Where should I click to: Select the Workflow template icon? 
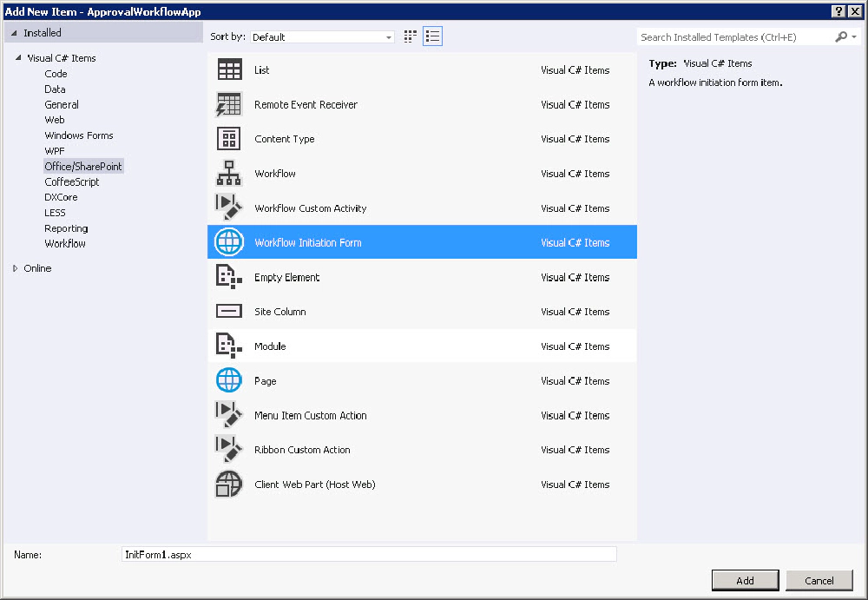point(228,173)
